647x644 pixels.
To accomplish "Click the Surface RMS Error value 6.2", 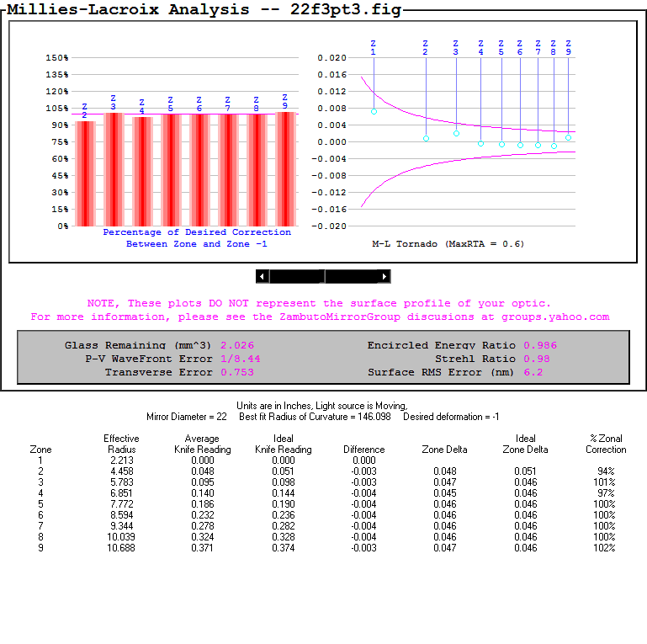I will point(533,372).
